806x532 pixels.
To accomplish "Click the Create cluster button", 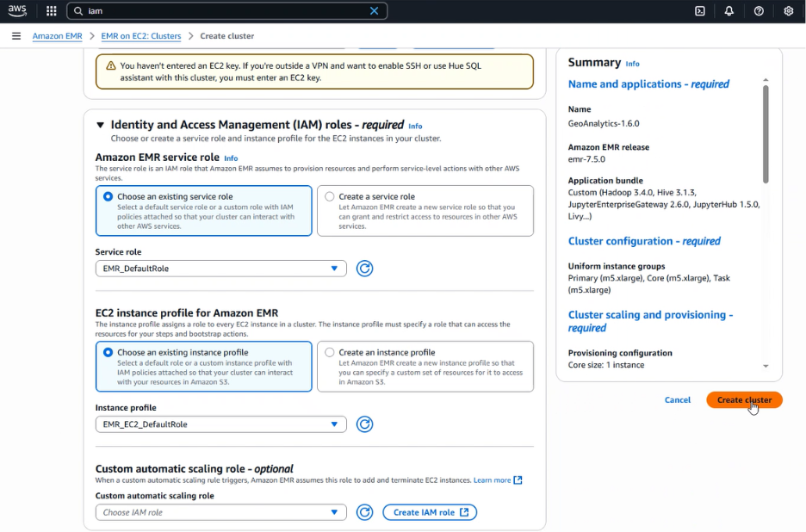I will tap(744, 400).
